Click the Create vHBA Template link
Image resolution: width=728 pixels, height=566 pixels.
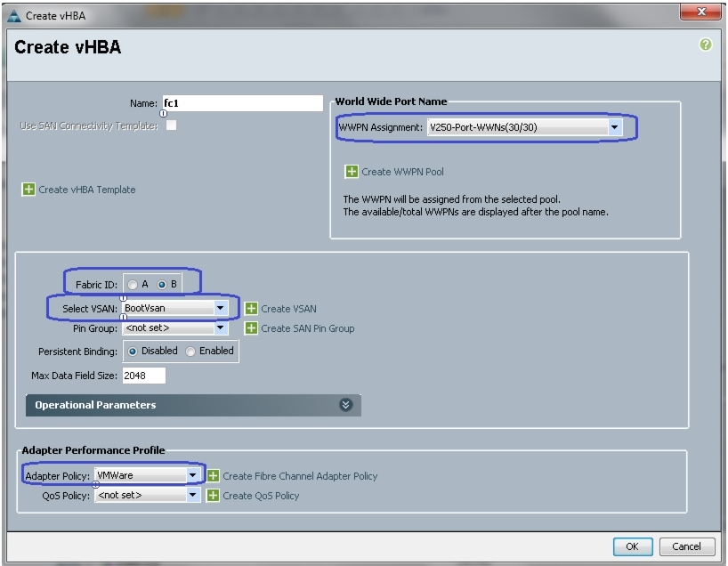(87, 190)
